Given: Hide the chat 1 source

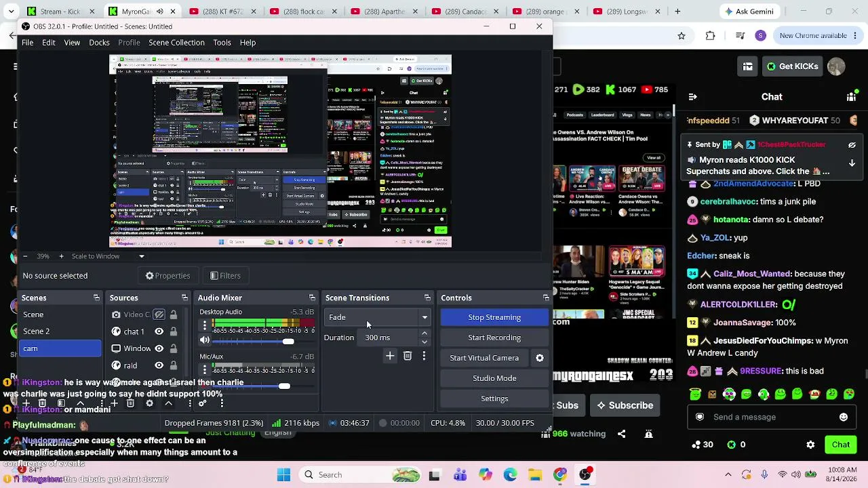Looking at the screenshot, I should tap(159, 331).
